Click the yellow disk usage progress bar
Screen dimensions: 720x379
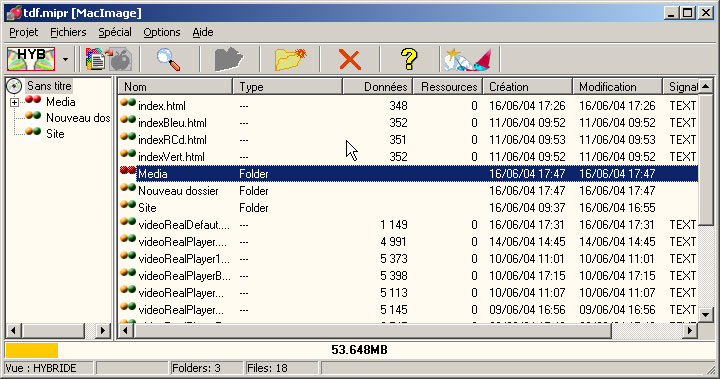[x=32, y=350]
